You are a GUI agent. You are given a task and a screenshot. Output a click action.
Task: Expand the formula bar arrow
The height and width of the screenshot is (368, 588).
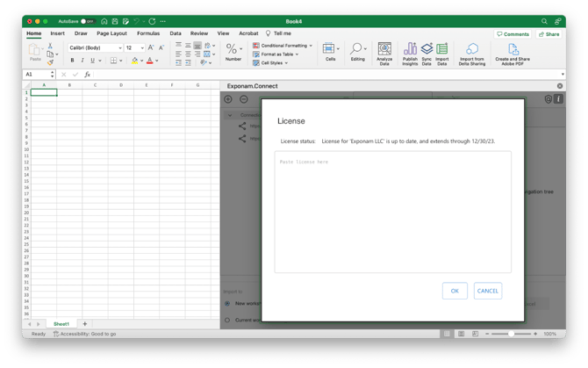pos(563,75)
